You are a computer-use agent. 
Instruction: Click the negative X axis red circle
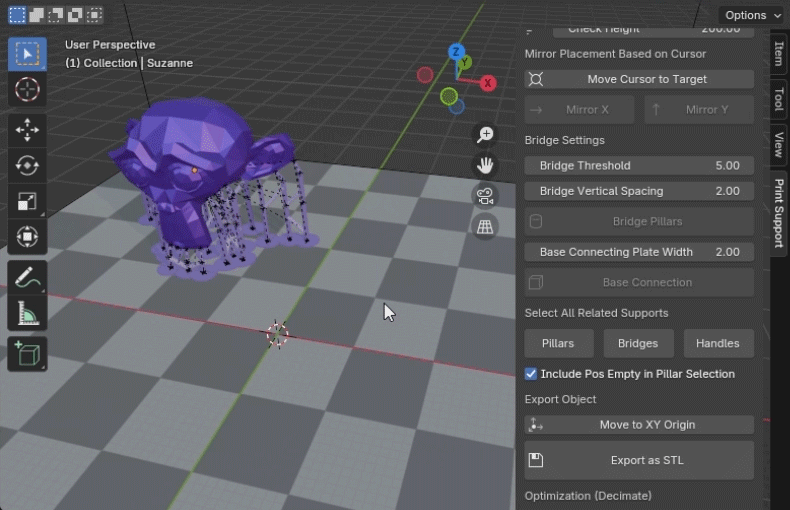pos(425,75)
